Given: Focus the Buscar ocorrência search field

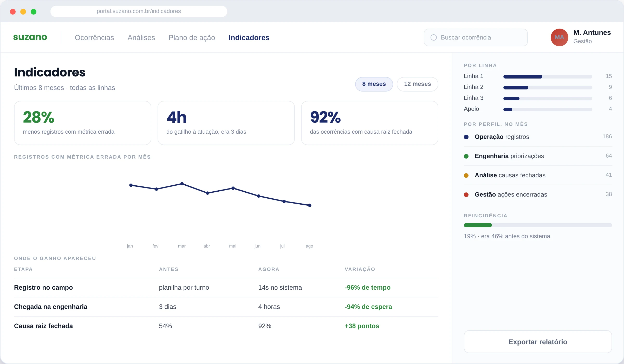Looking at the screenshot, I should 476,37.
